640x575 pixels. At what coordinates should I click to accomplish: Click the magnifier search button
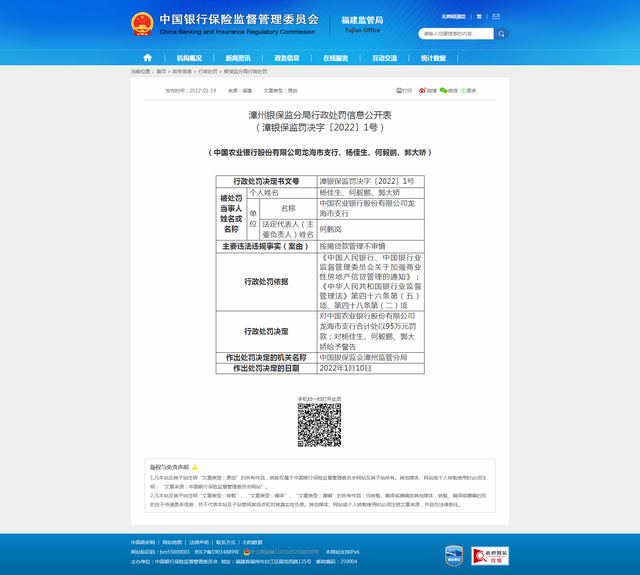click(x=501, y=33)
